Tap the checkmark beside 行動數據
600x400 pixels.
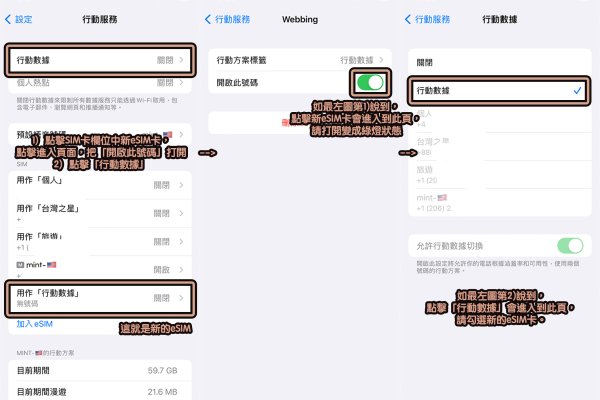click(578, 91)
